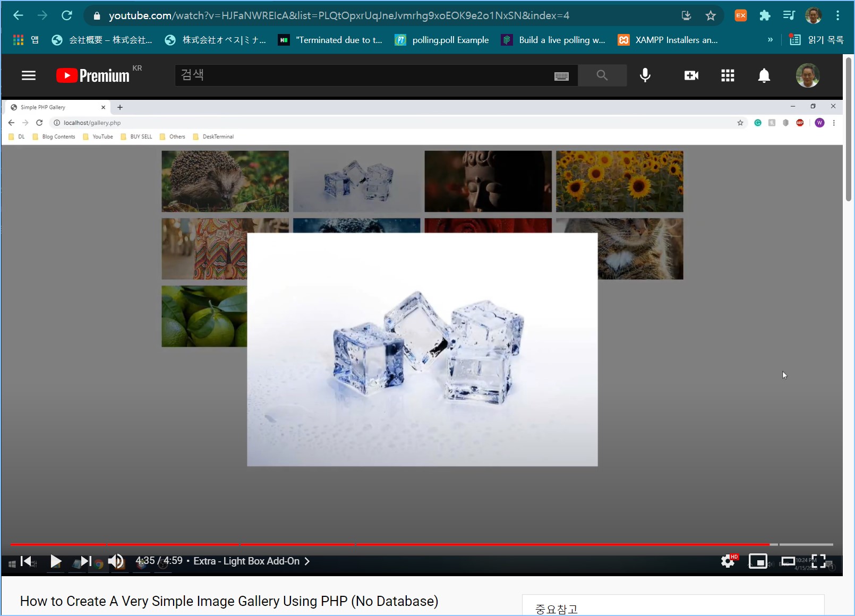This screenshot has width=855, height=616.
Task: Toggle theater mode view
Action: tap(788, 561)
